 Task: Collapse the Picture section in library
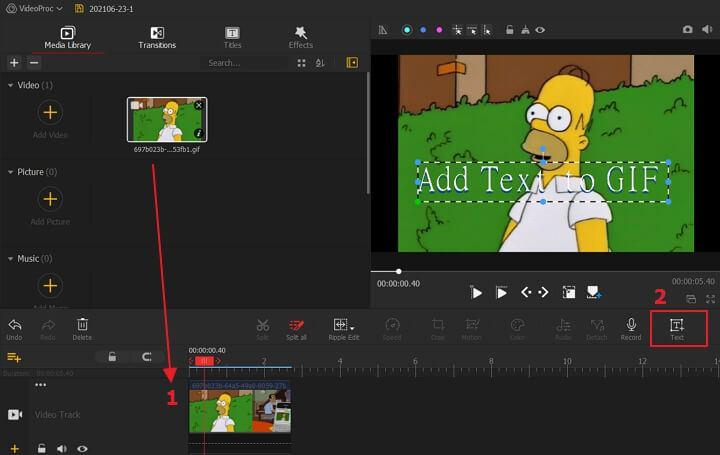(10, 172)
